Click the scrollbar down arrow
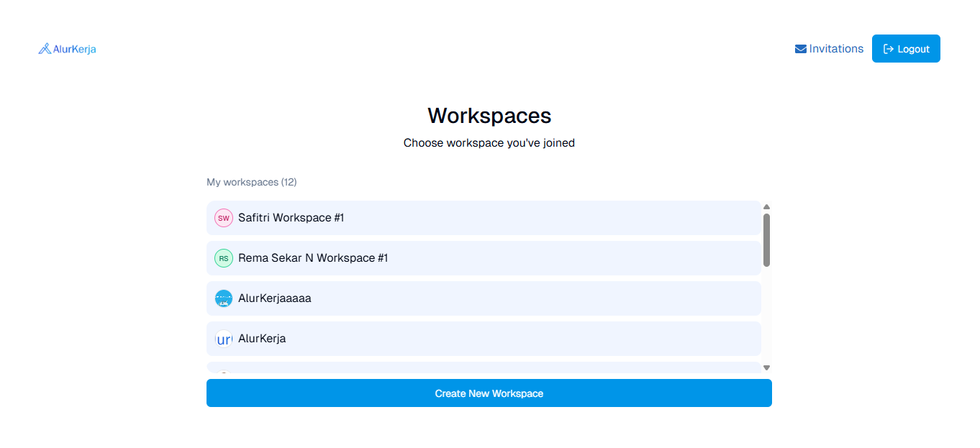Screen dimensions: 980x448 click(766, 367)
